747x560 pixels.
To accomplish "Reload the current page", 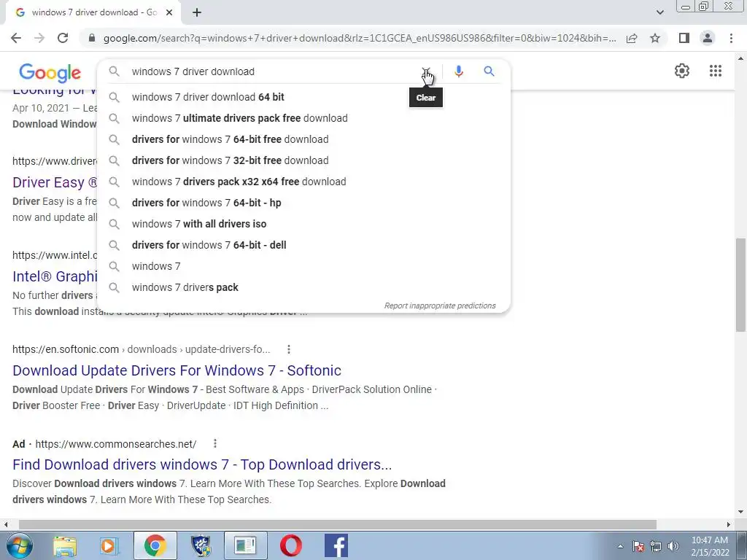I will point(63,38).
